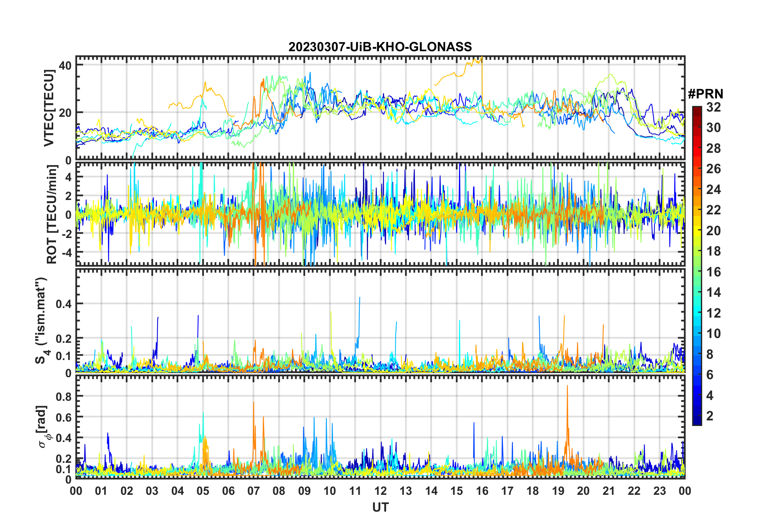Click the 0.4 tick on σφ axis
Image resolution: width=761 pixels, height=532 pixels.
pos(64,438)
